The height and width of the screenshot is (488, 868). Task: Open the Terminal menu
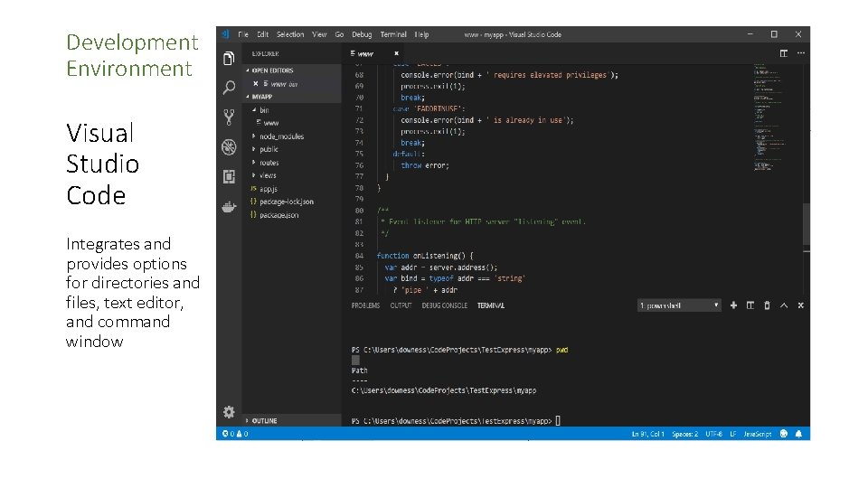(x=393, y=34)
